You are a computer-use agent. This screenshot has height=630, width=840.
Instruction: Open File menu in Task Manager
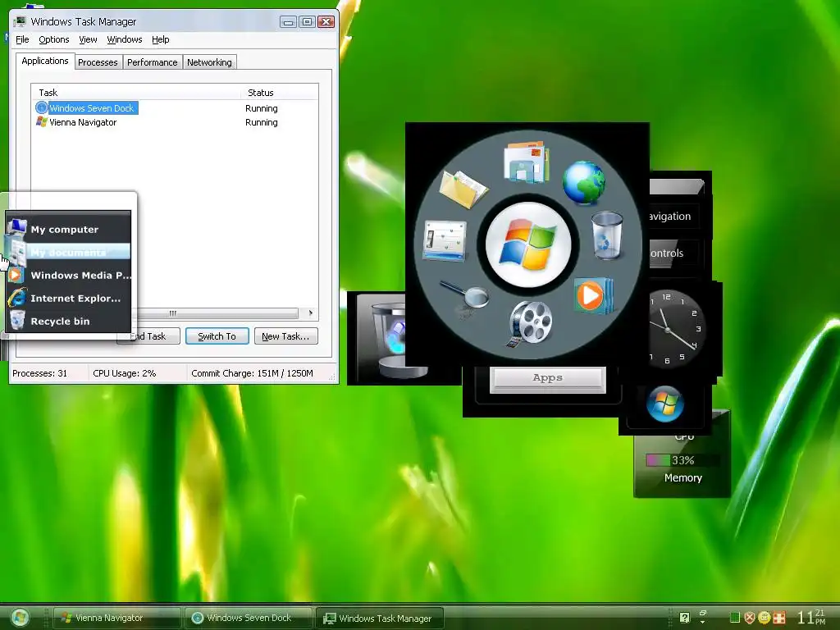point(22,39)
